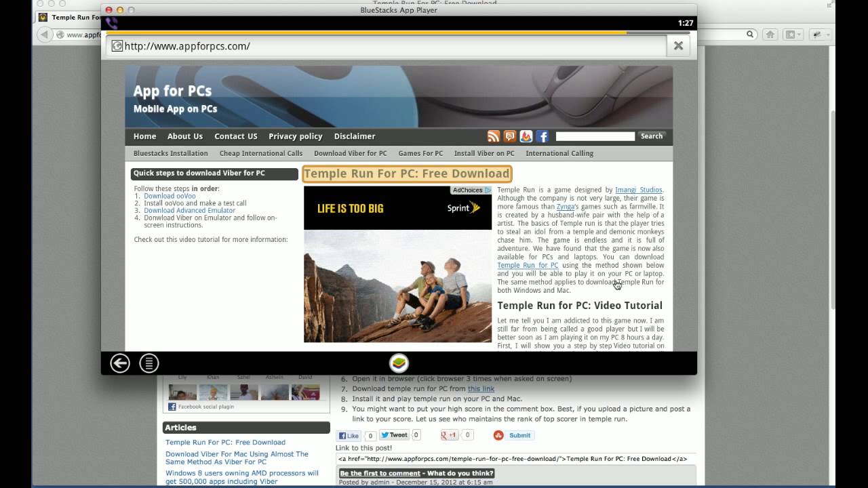Click the 'this link' link in step 7

tap(481, 388)
